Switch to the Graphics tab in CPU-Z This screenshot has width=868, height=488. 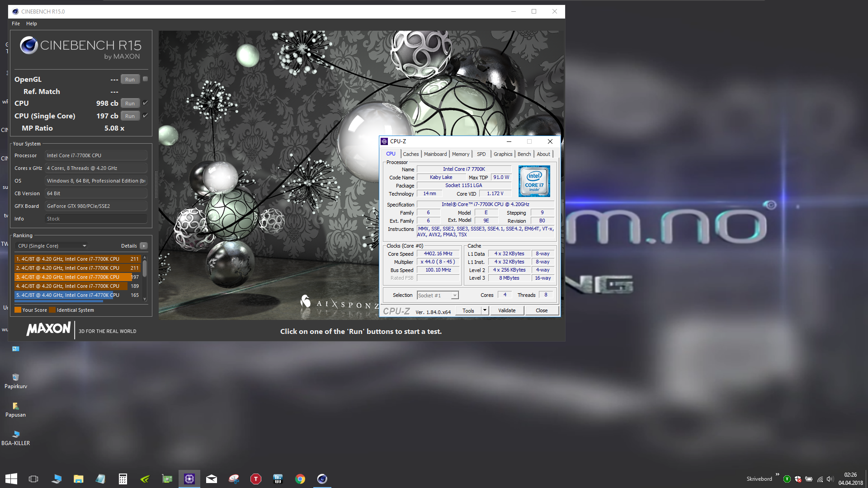click(503, 154)
